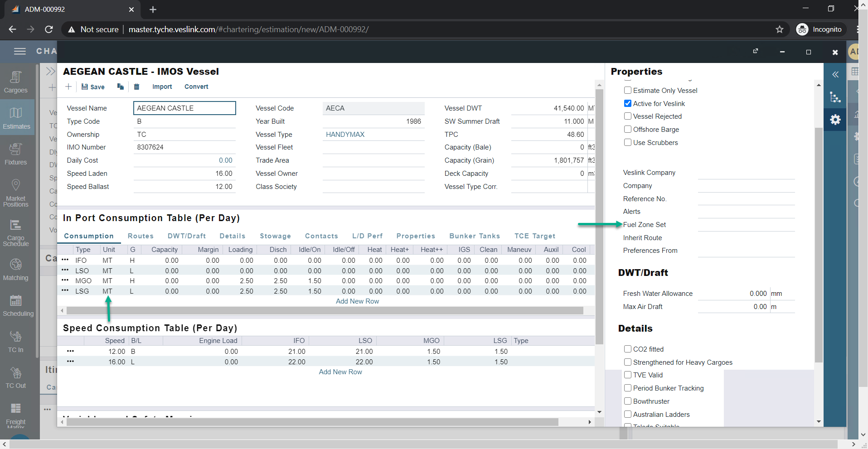Open the Cargoes sidebar section
The width and height of the screenshot is (868, 449).
16,82
